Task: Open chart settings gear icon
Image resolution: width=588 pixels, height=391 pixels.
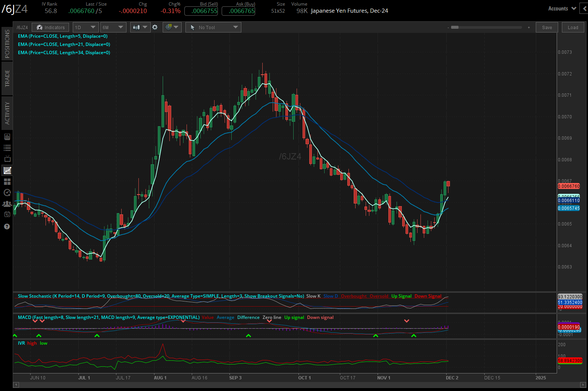Action: [x=155, y=27]
